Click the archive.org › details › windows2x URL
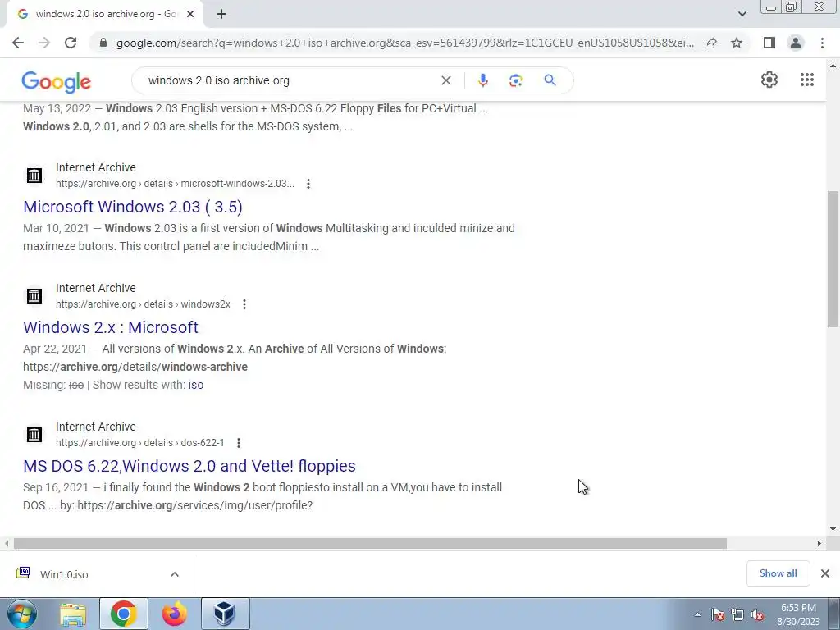 tap(143, 304)
